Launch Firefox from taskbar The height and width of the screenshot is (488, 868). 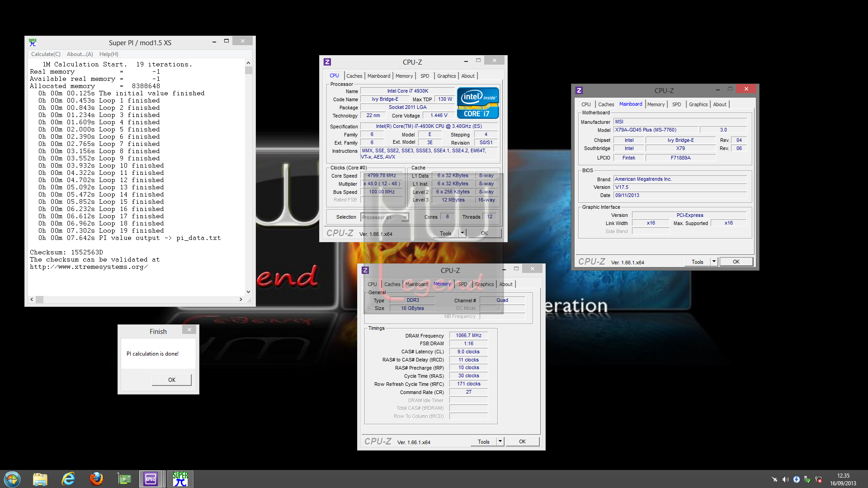point(96,479)
